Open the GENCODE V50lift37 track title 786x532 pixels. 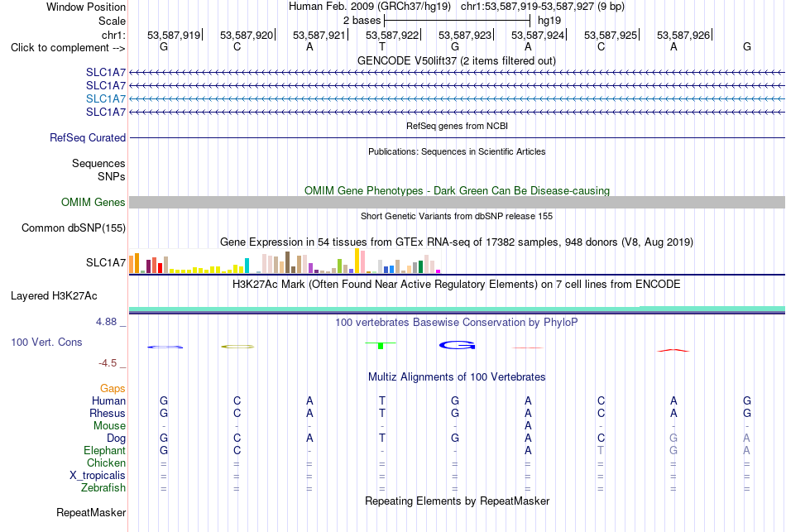point(456,60)
